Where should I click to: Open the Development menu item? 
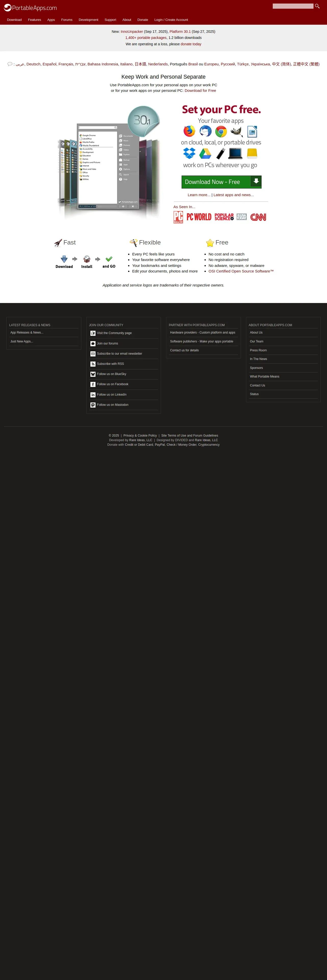coord(88,20)
